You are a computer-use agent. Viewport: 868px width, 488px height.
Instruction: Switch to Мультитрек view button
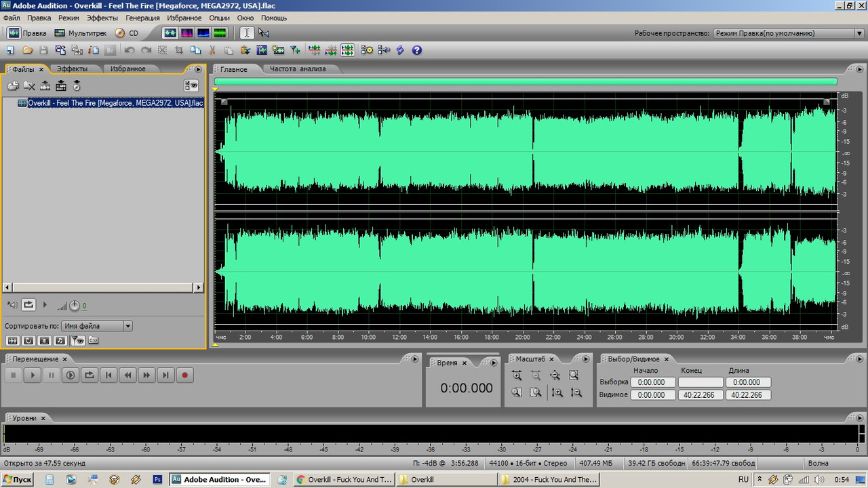tap(80, 33)
